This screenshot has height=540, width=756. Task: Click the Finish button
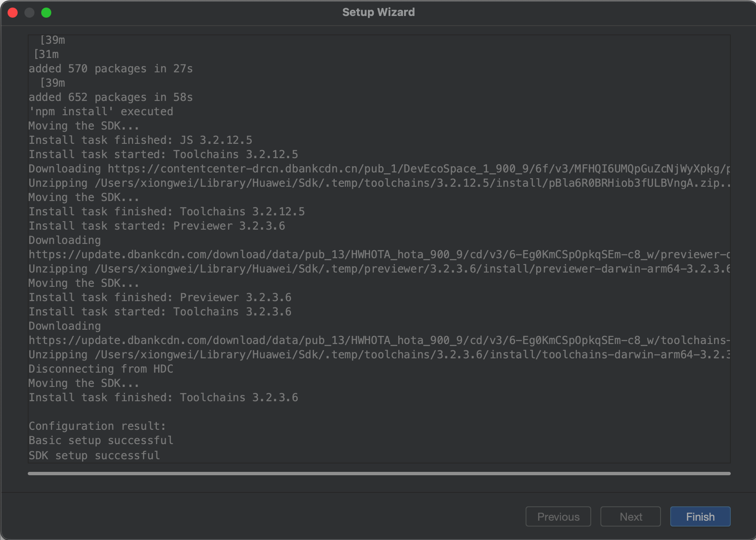coord(700,516)
